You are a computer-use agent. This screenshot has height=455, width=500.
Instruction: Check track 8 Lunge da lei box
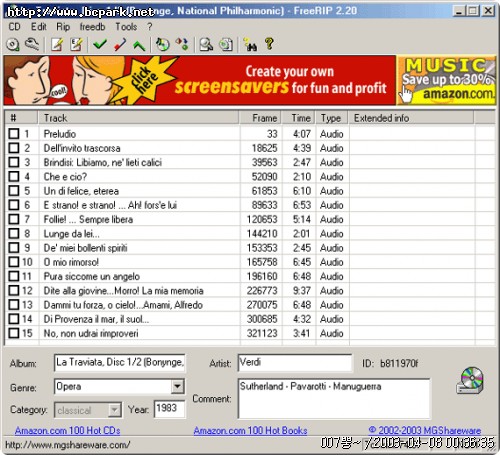pos(14,233)
